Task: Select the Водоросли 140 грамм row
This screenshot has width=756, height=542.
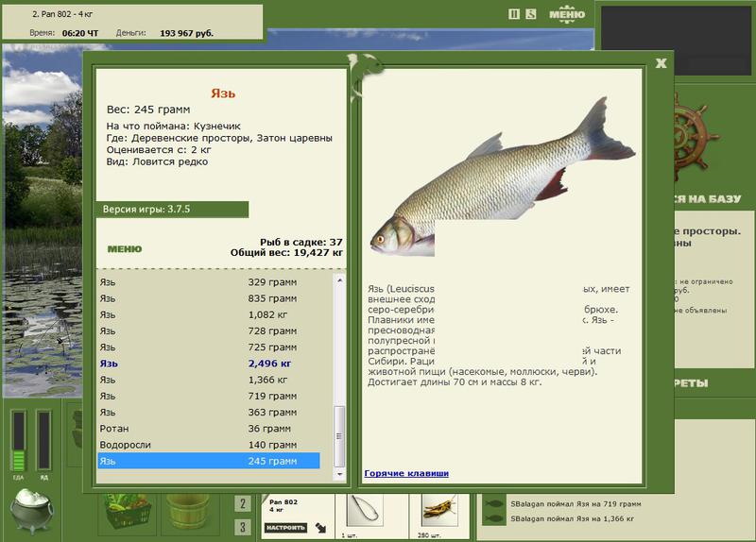Action: [209, 445]
